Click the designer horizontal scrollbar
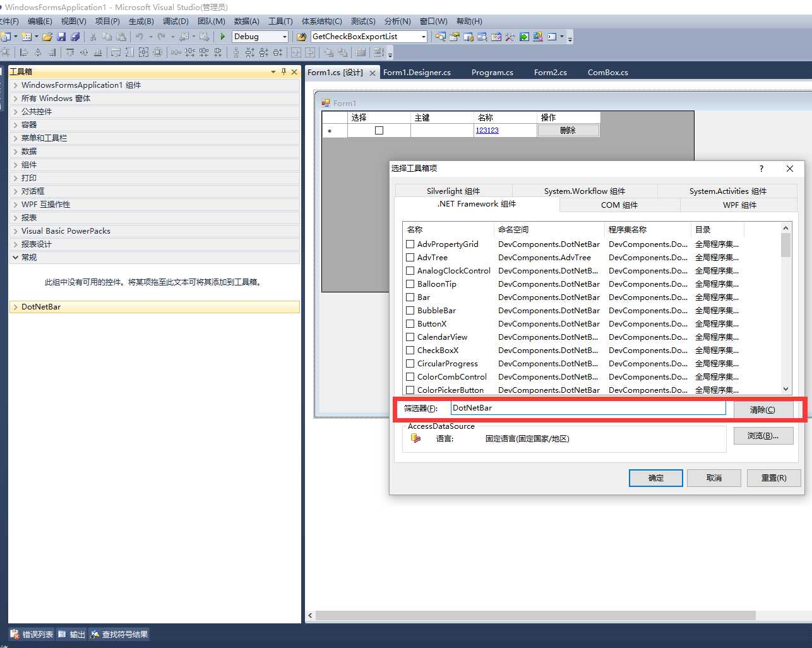812x648 pixels. click(x=535, y=615)
